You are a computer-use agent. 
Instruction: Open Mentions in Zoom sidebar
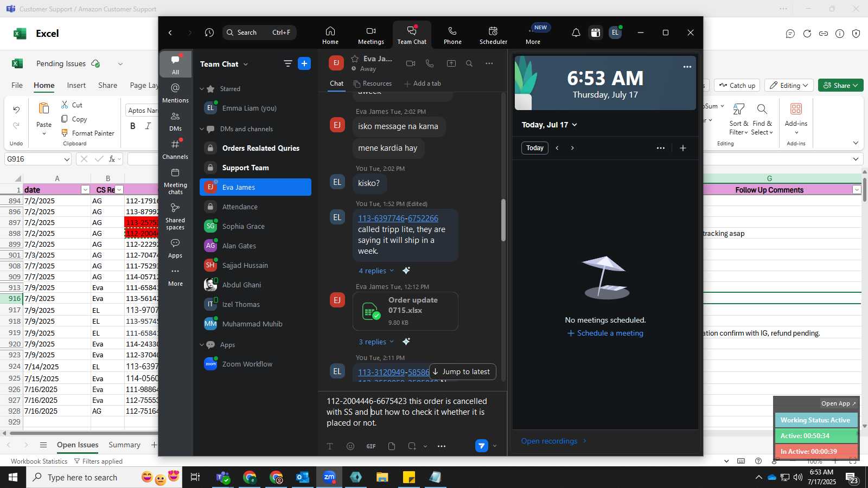pyautogui.click(x=175, y=93)
